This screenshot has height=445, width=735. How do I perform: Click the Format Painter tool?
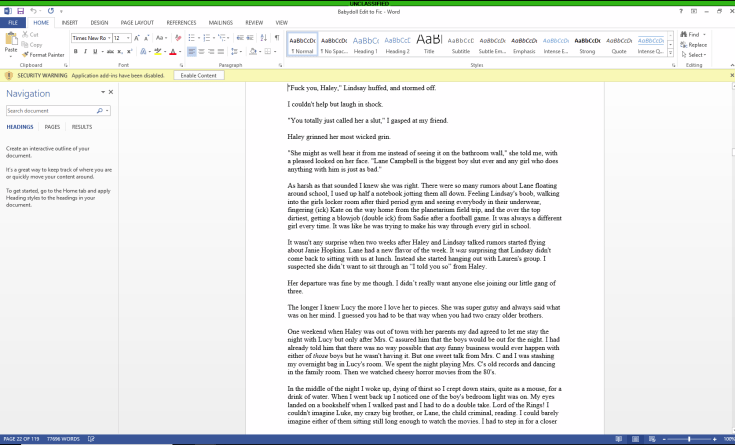click(x=45, y=54)
